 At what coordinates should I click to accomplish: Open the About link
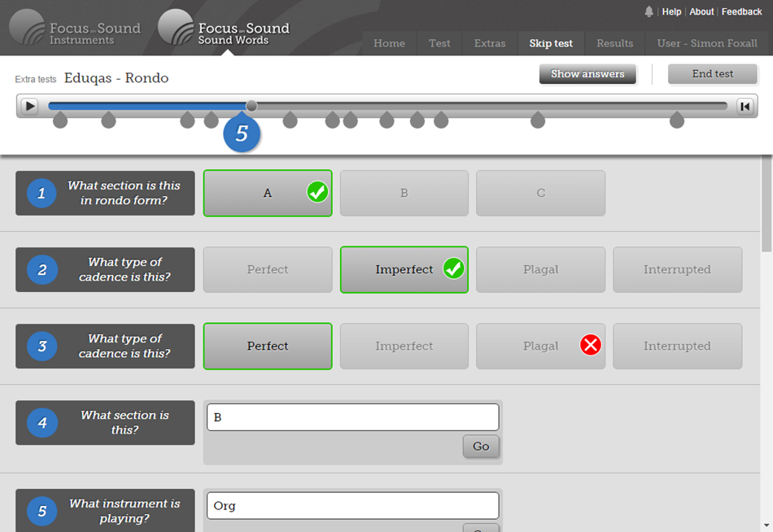[x=701, y=12]
